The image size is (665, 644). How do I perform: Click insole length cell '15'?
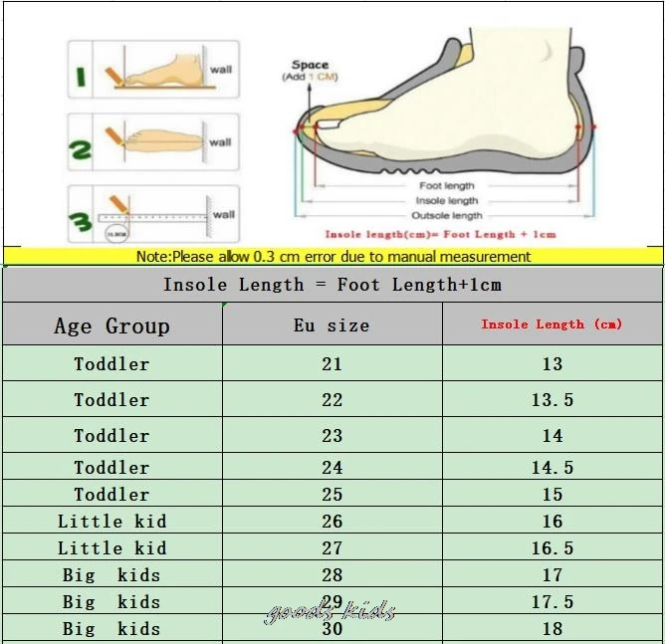click(x=553, y=494)
